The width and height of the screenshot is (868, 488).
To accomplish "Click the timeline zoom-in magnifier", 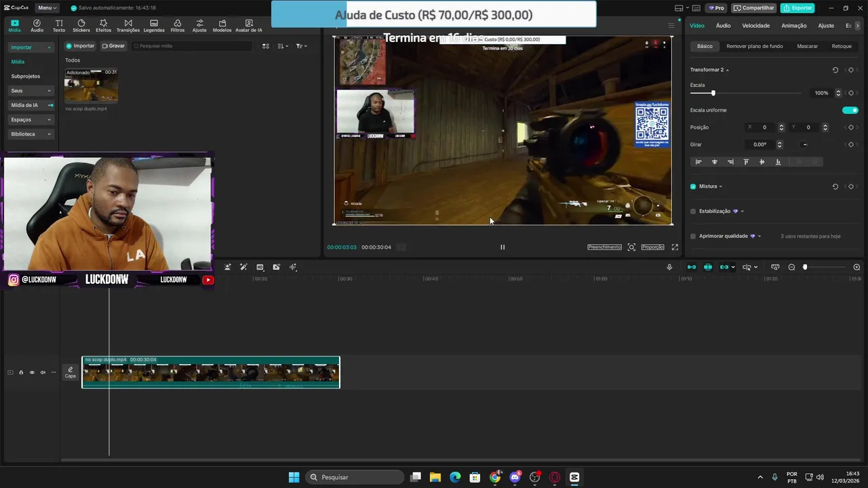I will [856, 267].
